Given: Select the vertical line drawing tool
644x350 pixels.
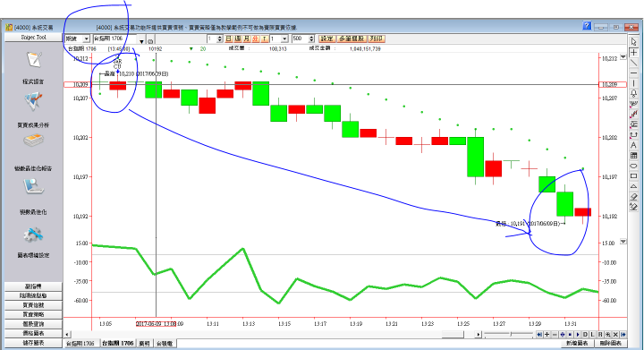Looking at the screenshot, I should tap(634, 83).
